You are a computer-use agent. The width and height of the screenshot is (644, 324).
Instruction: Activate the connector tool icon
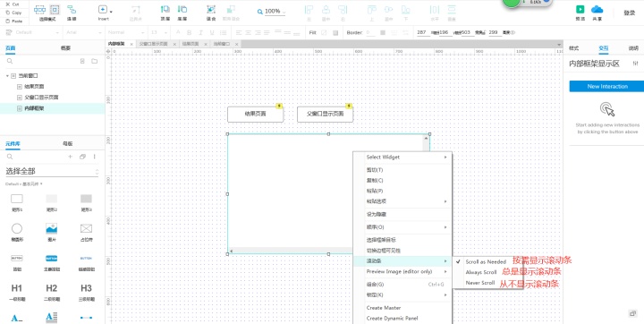click(x=72, y=10)
